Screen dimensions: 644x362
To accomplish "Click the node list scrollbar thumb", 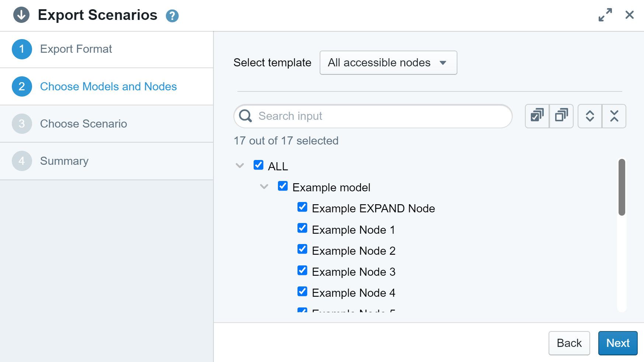I will (622, 187).
